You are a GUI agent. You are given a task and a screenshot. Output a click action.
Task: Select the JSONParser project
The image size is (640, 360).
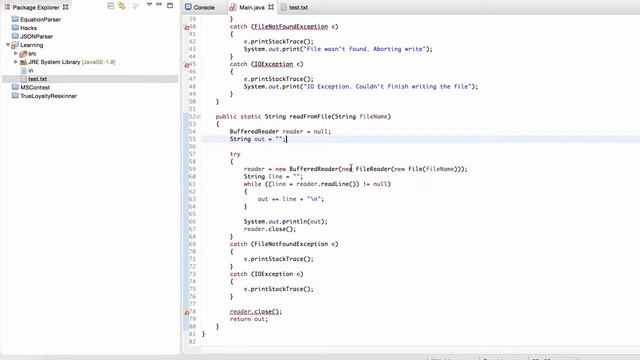[x=36, y=36]
